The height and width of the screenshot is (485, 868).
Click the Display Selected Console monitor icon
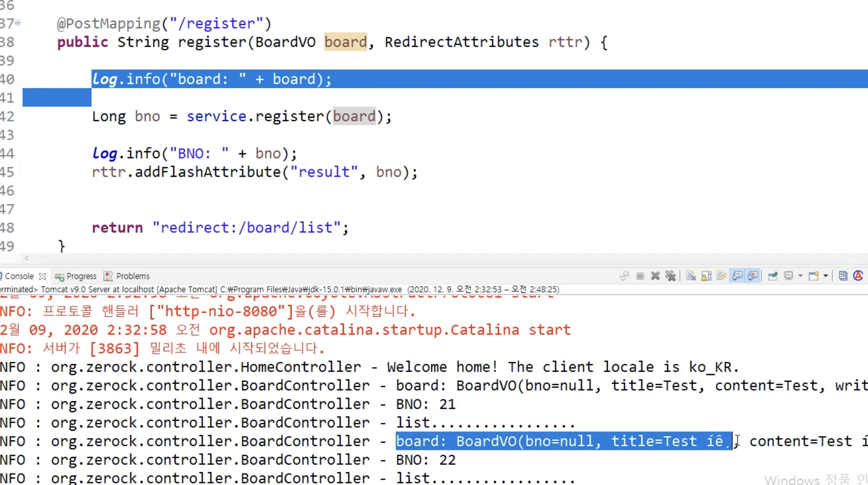pyautogui.click(x=788, y=276)
